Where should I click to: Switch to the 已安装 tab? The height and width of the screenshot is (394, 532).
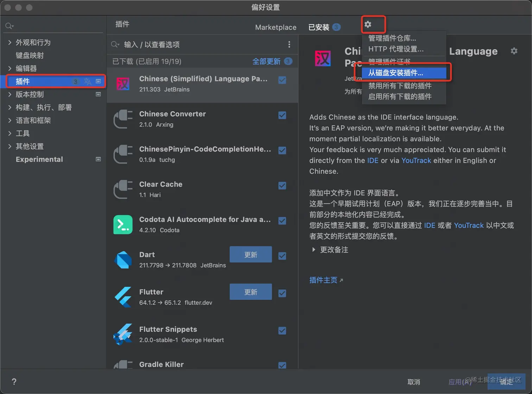pos(319,27)
